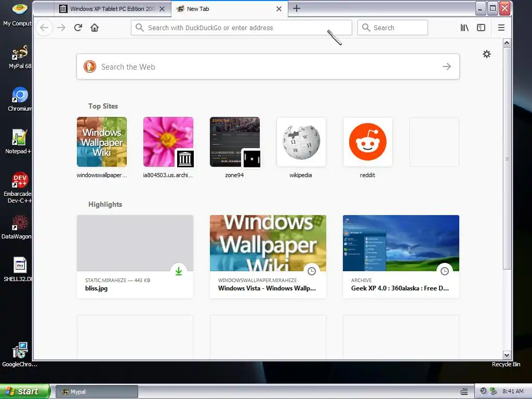Submit web search with arrow button
The height and width of the screenshot is (399, 532).
point(446,66)
